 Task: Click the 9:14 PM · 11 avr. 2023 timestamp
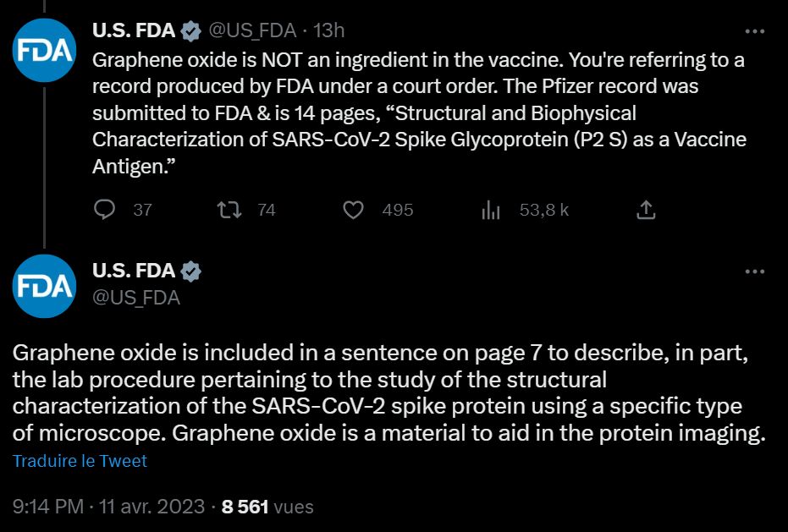click(x=109, y=507)
